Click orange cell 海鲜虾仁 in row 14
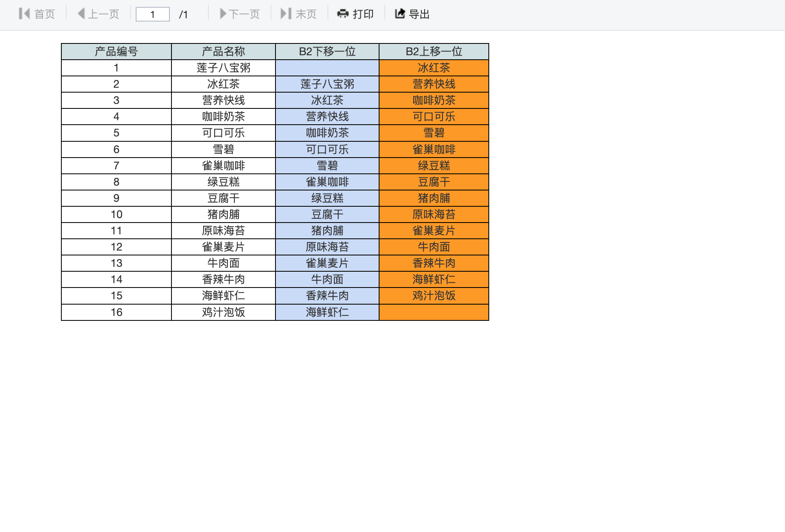The height and width of the screenshot is (532, 785). (x=434, y=279)
